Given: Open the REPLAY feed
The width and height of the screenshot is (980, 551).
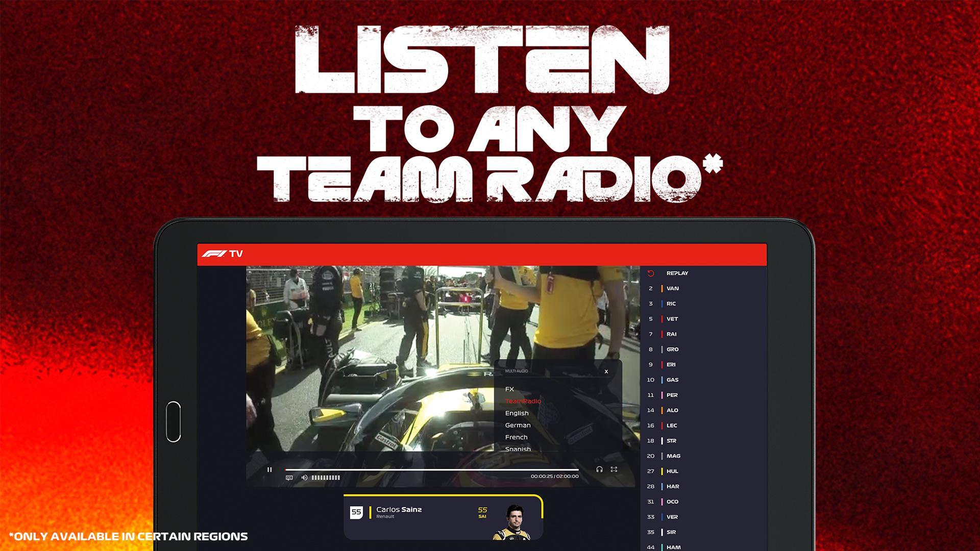Looking at the screenshot, I should (677, 273).
